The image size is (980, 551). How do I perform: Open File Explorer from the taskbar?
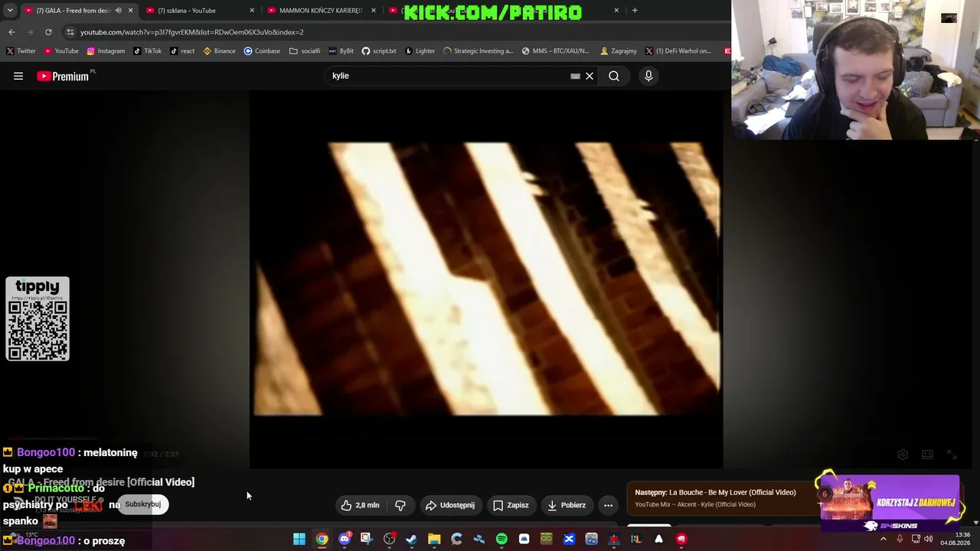point(434,539)
